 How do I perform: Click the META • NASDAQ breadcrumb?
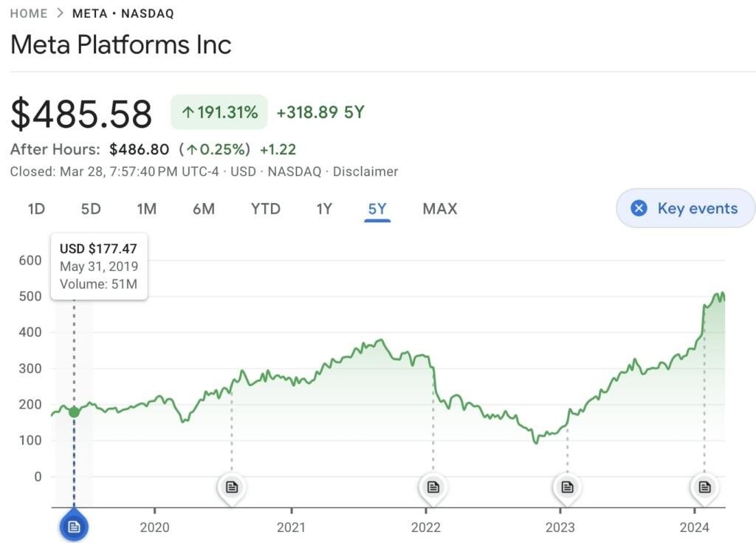click(123, 13)
